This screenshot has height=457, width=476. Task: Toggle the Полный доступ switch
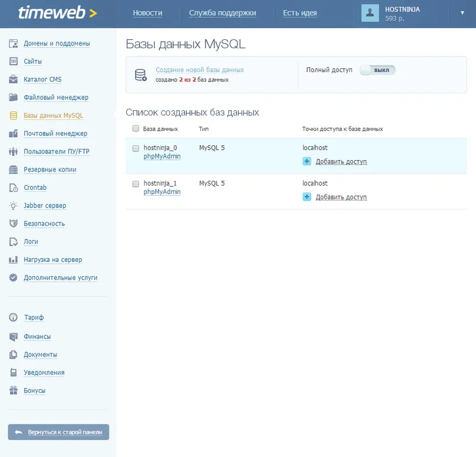coord(378,70)
